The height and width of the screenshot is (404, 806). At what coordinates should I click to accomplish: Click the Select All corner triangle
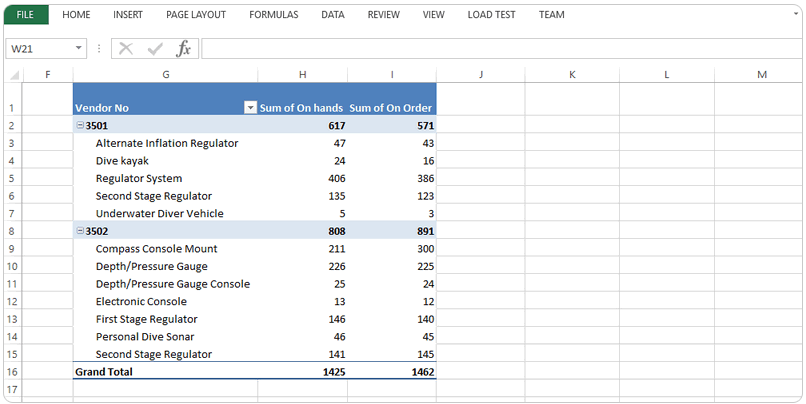pyautogui.click(x=13, y=75)
